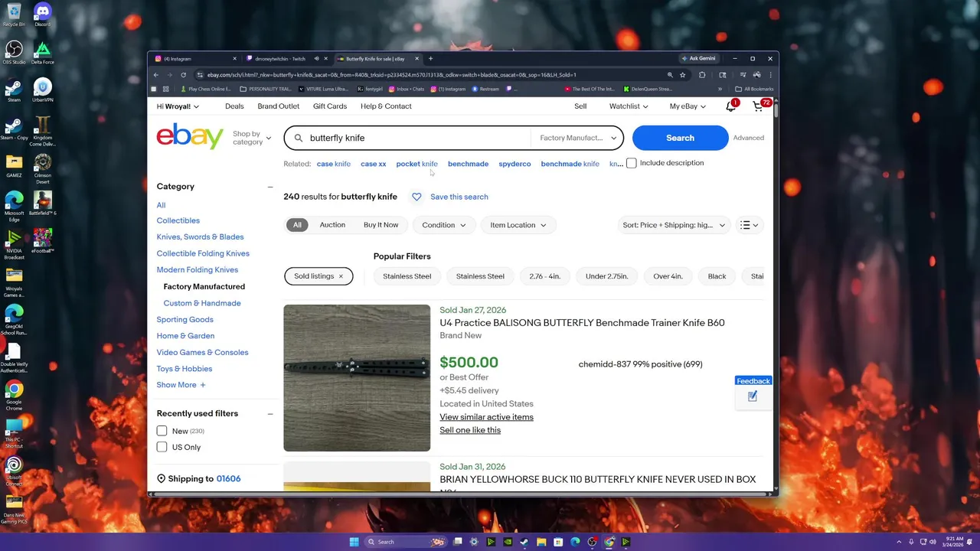Open the Factory Manufact... category dropdown
Viewport: 980px width, 551px height.
tap(577, 138)
